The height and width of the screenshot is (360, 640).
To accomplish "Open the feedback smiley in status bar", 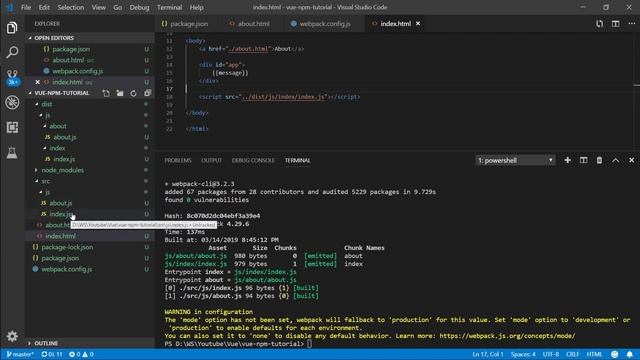I will 615,354.
